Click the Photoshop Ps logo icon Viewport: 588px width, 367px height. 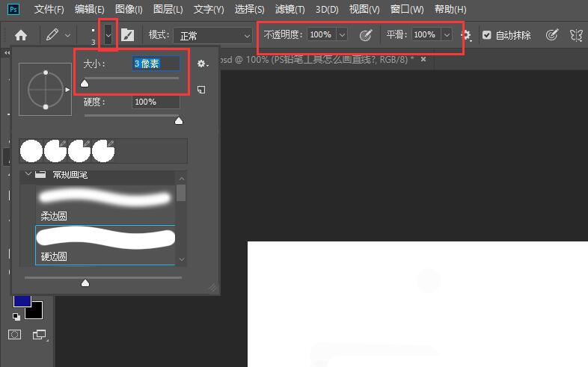point(13,9)
